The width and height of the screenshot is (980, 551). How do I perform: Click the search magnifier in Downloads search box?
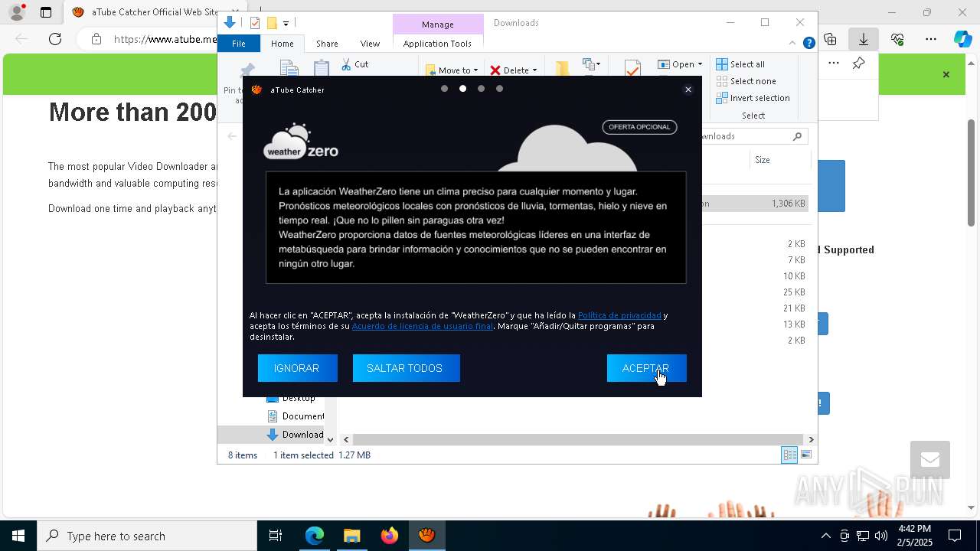[x=797, y=136]
